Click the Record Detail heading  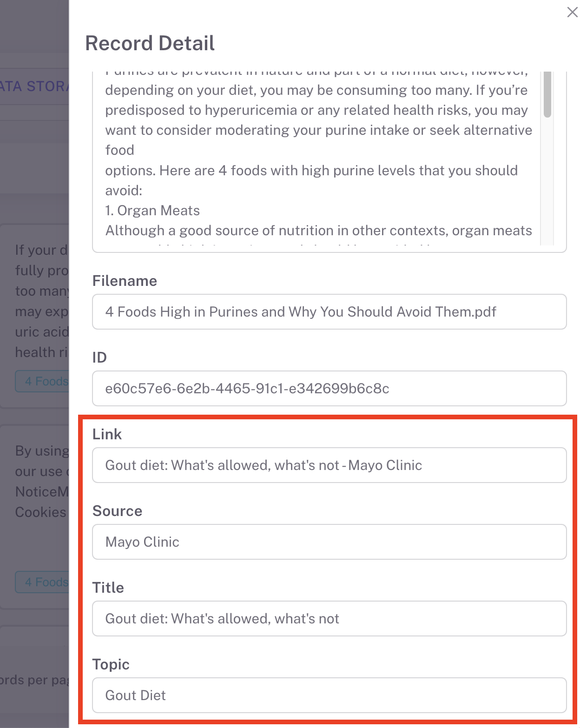[x=150, y=43]
